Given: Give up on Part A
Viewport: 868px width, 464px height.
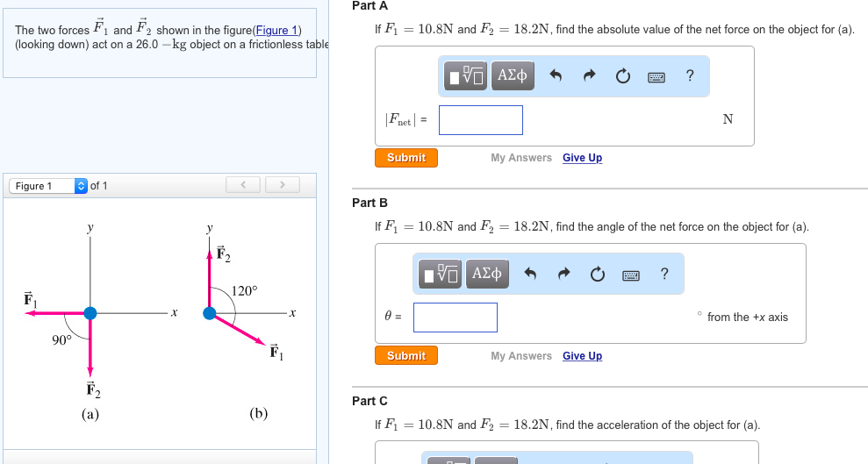Looking at the screenshot, I should click(x=583, y=158).
